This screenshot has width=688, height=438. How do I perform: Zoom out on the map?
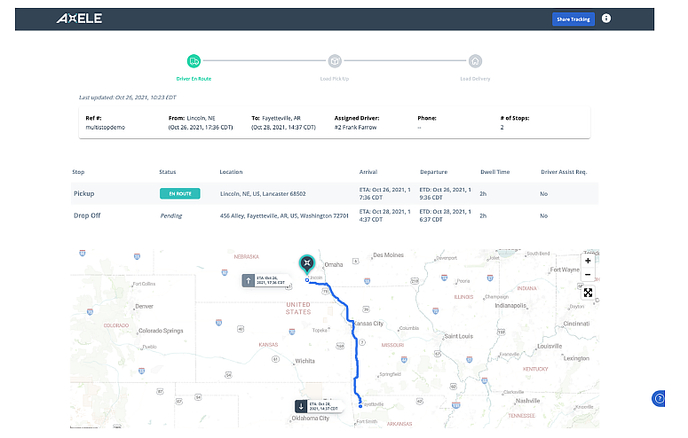(588, 275)
